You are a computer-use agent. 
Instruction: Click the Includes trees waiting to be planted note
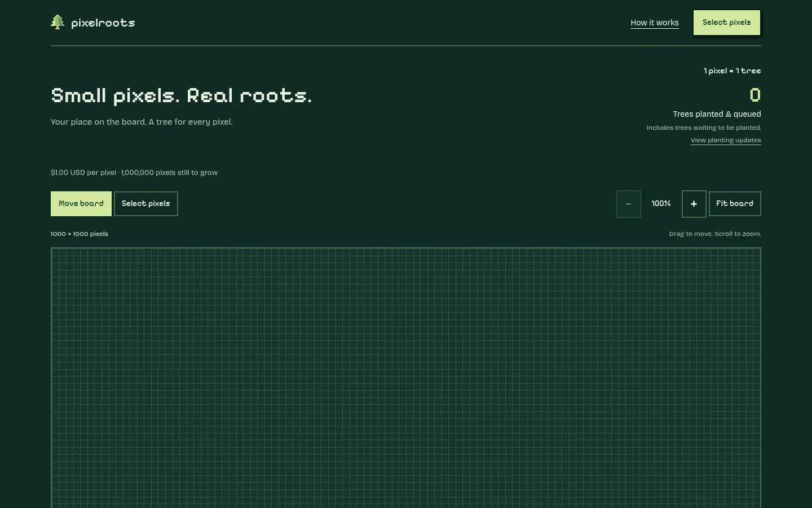coord(704,128)
